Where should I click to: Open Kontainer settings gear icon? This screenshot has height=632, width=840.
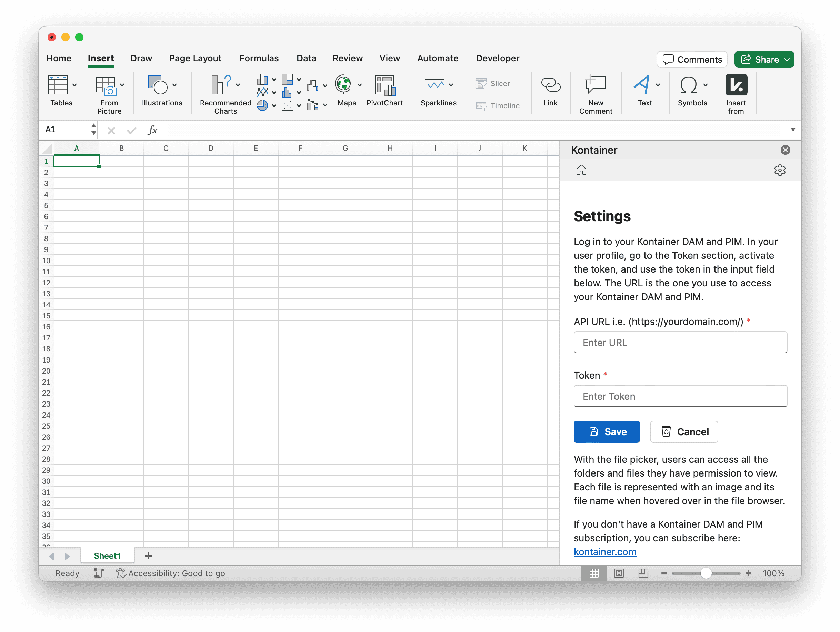[779, 170]
